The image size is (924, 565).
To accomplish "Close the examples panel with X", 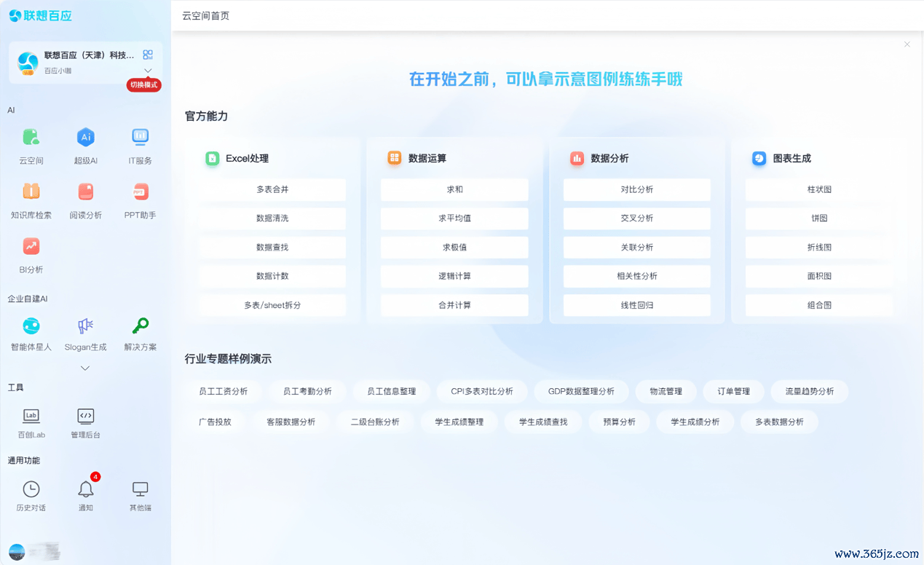I will click(907, 44).
